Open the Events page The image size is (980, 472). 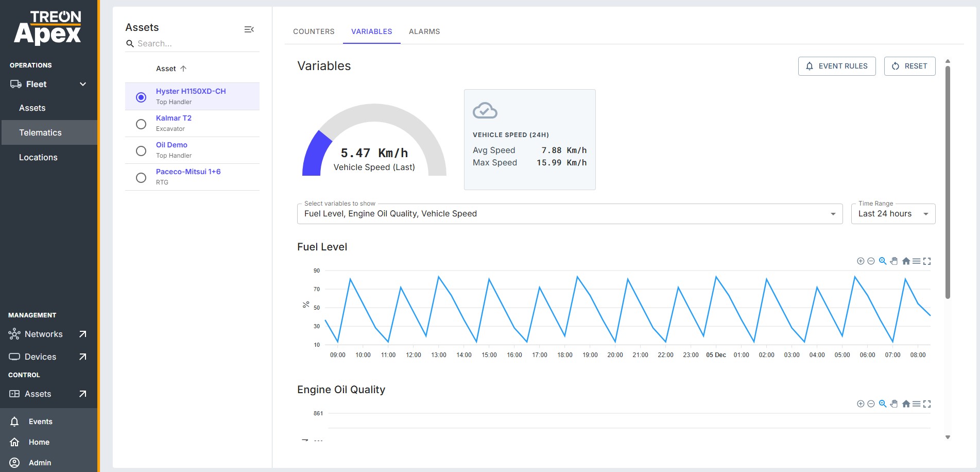coord(41,422)
